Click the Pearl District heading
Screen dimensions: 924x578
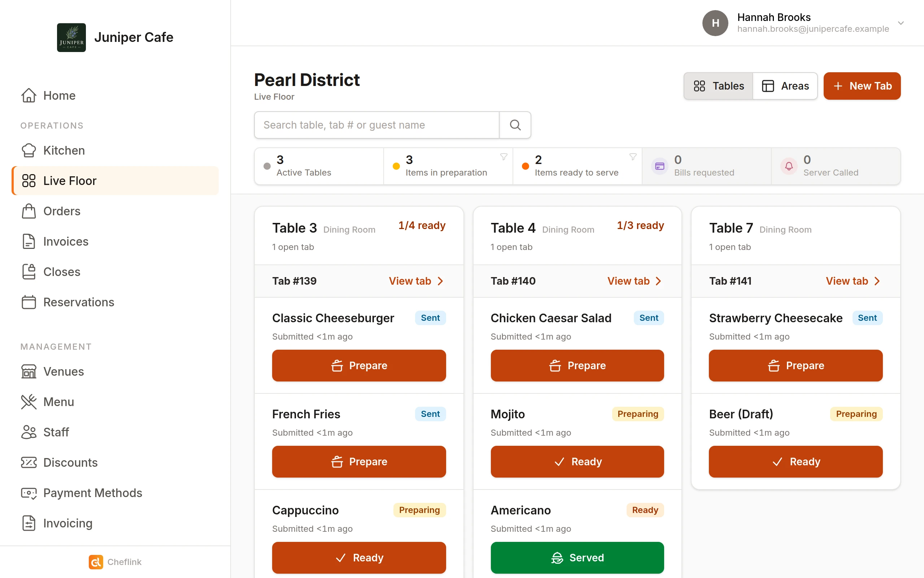[306, 79]
